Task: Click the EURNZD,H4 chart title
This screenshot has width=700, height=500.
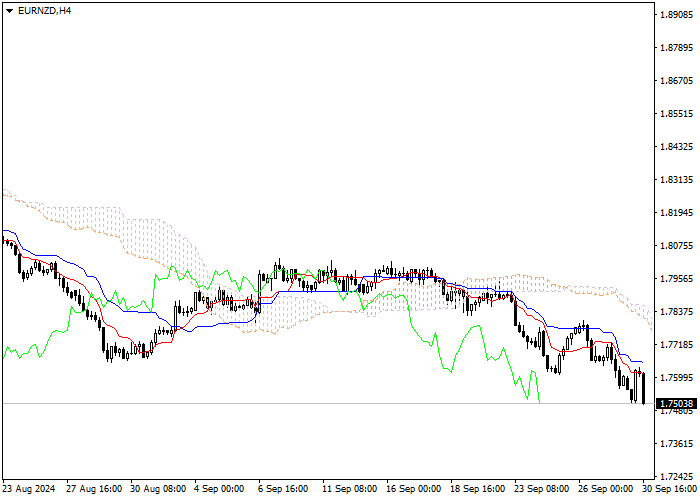Action: [44, 11]
